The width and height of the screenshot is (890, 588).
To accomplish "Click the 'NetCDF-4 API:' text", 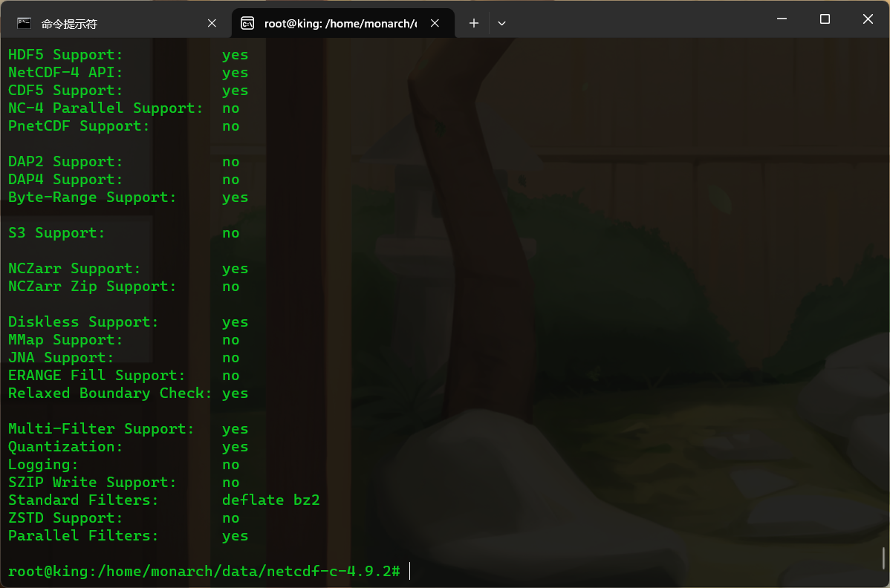I will coord(65,73).
